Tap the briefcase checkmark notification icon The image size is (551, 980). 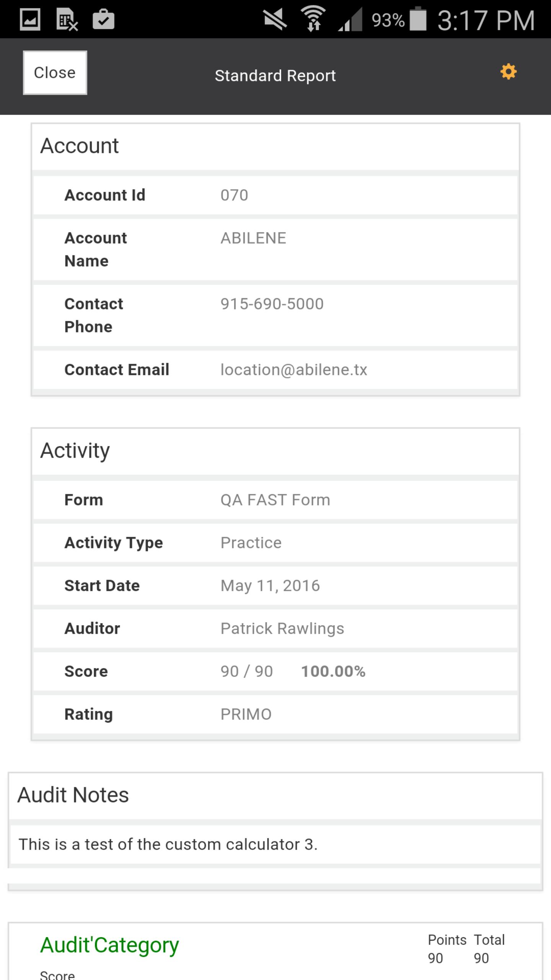pos(103,19)
